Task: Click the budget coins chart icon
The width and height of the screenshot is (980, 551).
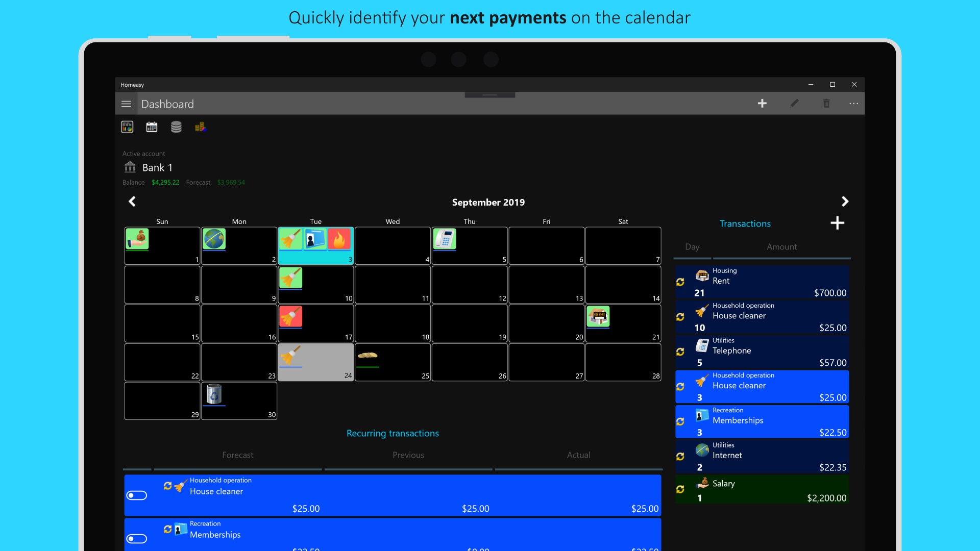Action: (x=201, y=127)
